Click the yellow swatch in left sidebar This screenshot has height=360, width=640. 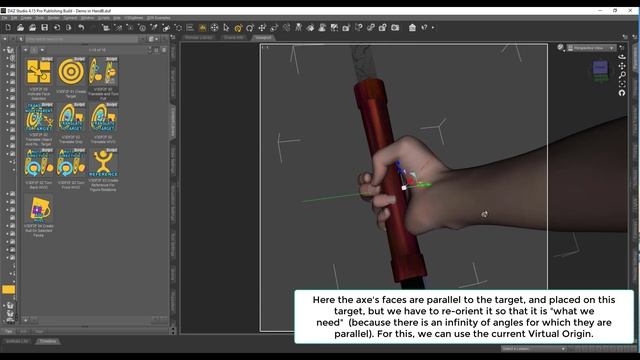9,289
